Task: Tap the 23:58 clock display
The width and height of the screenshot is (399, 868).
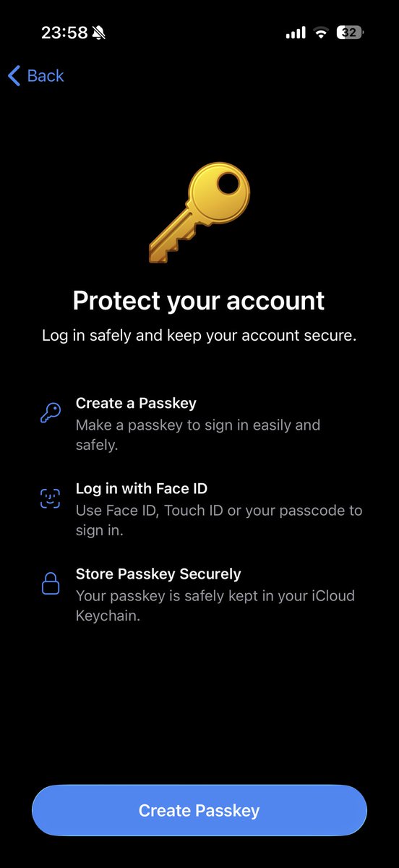Action: pos(64,33)
